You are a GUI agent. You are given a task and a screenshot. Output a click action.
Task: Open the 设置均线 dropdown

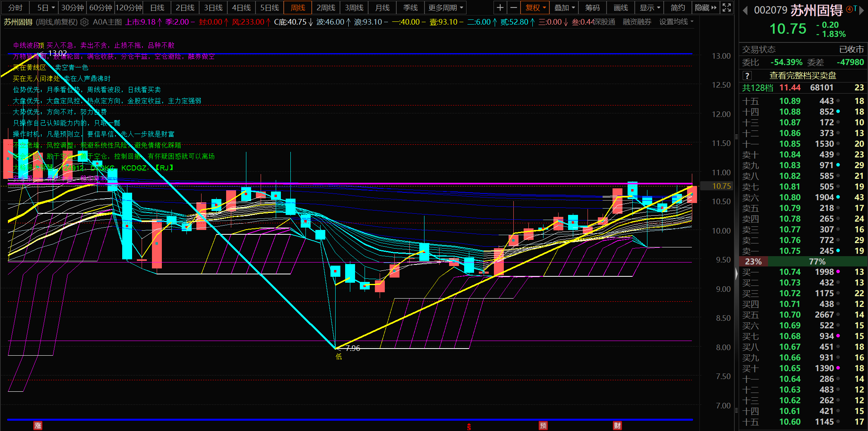click(x=676, y=22)
